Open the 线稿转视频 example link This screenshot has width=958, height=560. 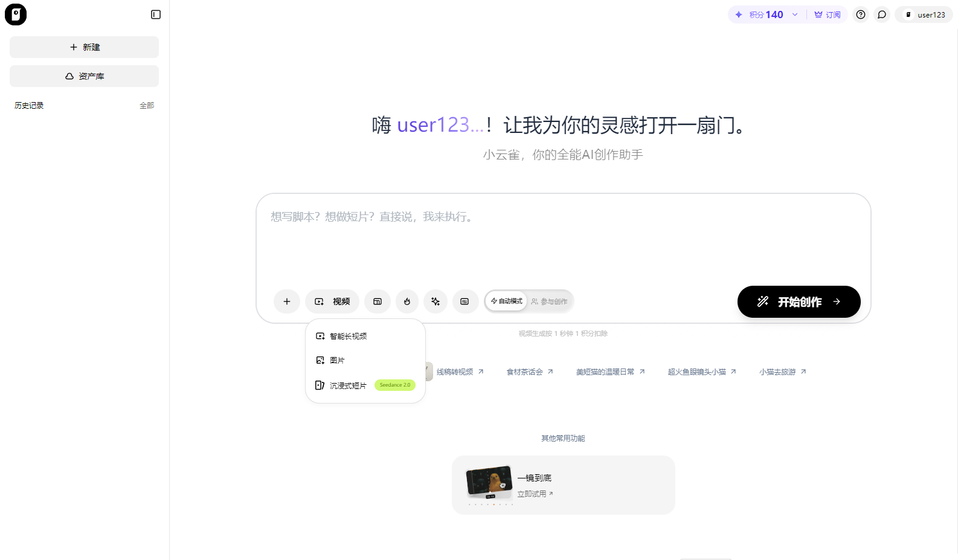pyautogui.click(x=460, y=372)
